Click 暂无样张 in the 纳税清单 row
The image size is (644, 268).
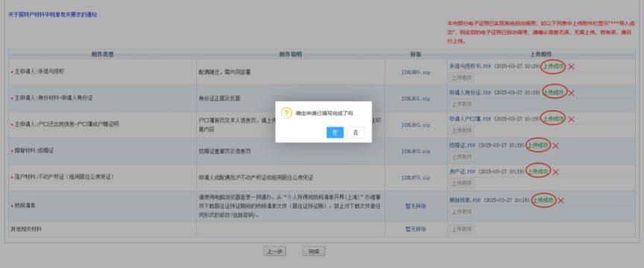(416, 206)
